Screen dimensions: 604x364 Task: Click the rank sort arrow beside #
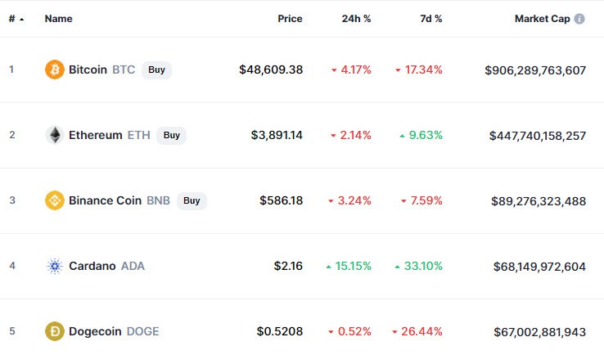(x=21, y=20)
